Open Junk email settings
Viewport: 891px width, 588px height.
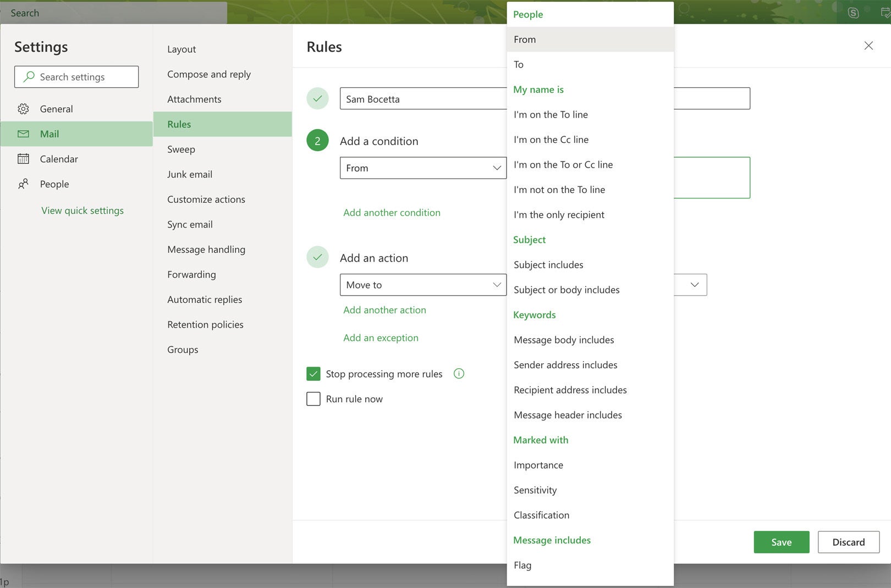click(x=222, y=174)
